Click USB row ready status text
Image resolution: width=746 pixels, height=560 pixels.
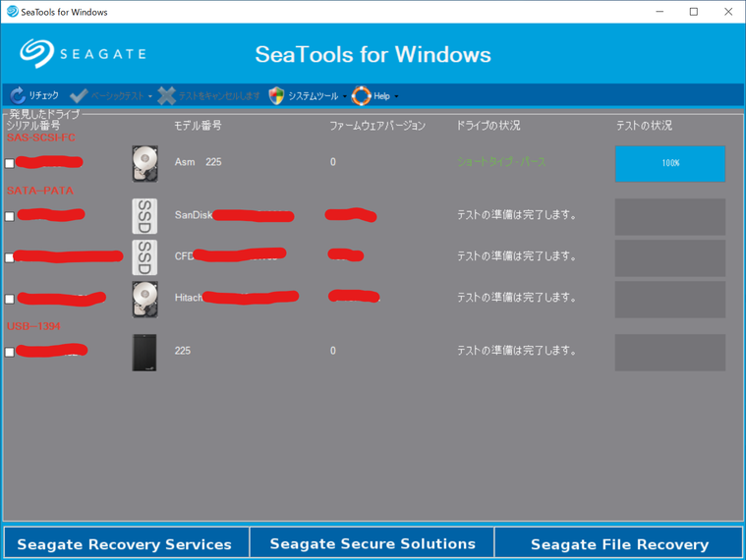coord(517,351)
